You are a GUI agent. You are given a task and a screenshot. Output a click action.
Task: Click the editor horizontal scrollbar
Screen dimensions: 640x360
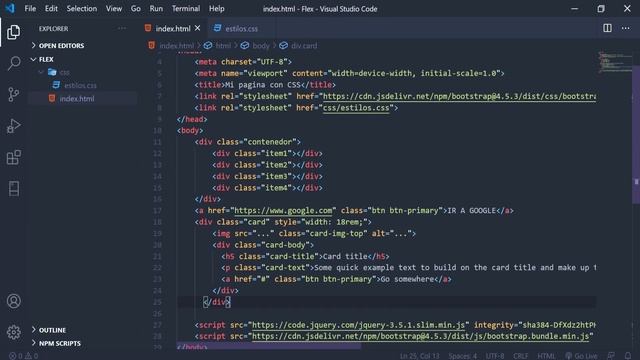tap(269, 346)
